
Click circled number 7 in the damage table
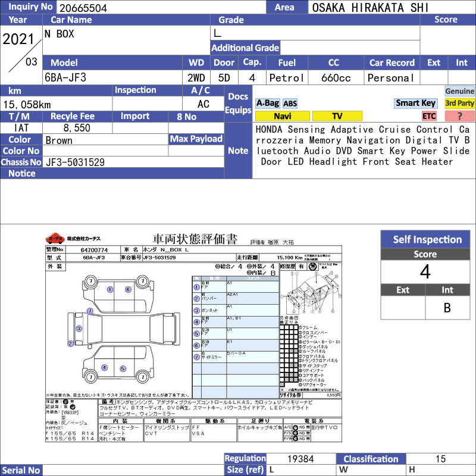[197, 357]
